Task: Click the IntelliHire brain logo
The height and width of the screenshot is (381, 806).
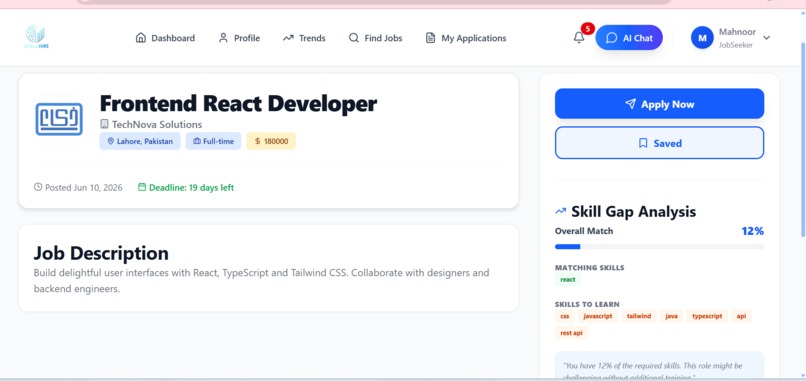Action: coord(36,37)
